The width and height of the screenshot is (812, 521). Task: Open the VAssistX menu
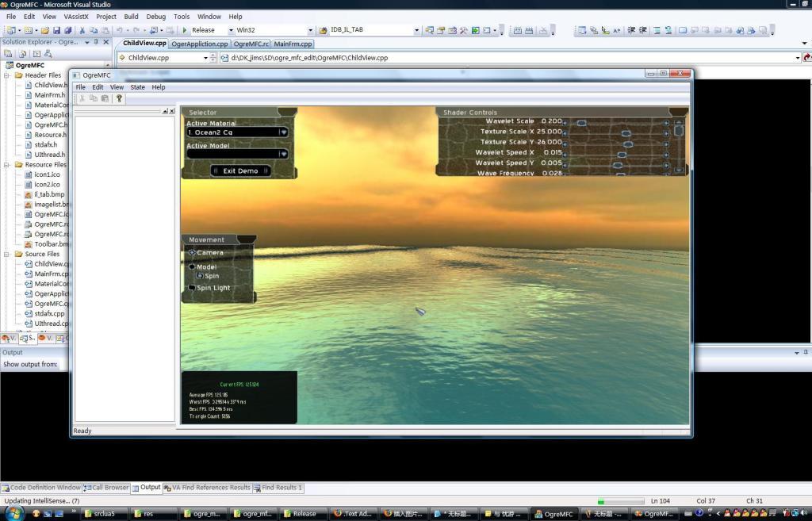pyautogui.click(x=76, y=17)
